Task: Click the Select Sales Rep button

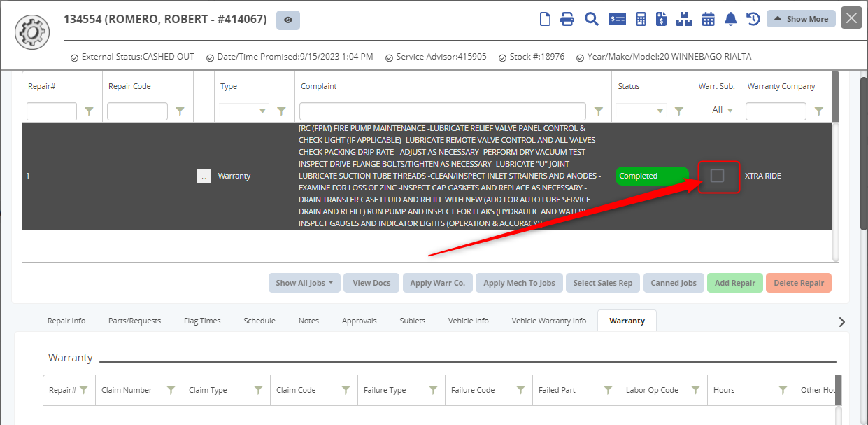Action: 603,283
